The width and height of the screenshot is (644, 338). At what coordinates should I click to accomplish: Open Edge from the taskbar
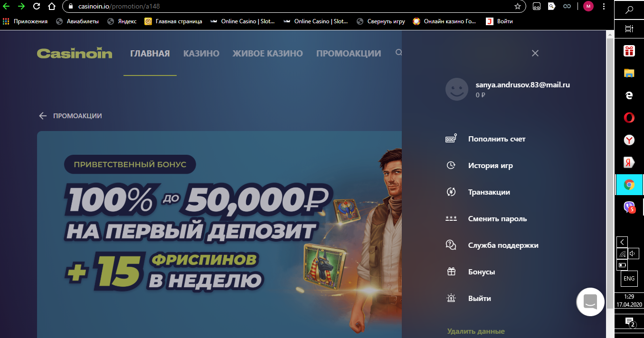coord(629,95)
